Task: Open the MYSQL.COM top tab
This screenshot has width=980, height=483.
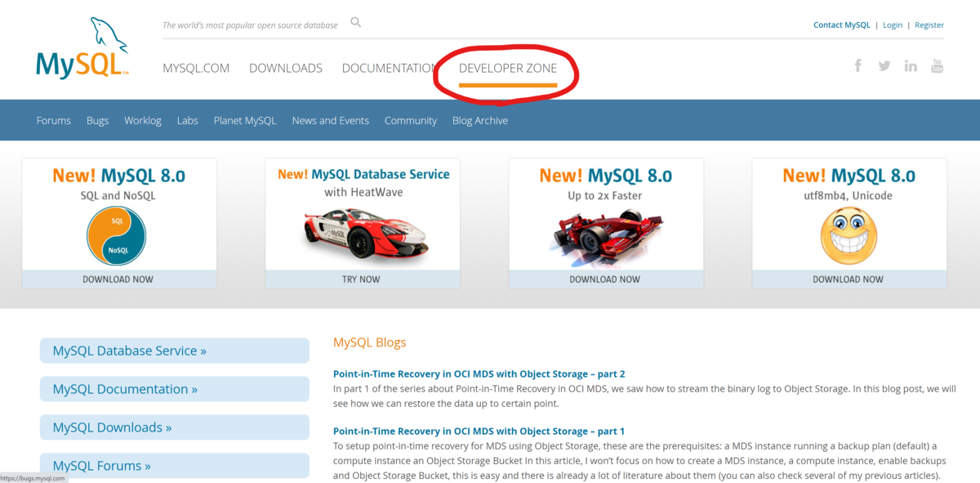Action: click(196, 68)
